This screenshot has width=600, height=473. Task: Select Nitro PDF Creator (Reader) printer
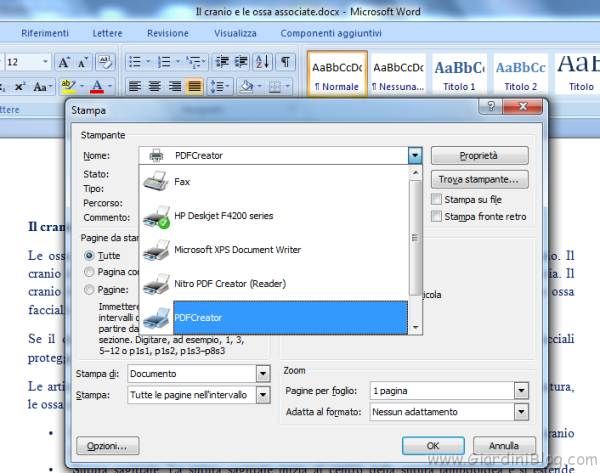pyautogui.click(x=231, y=284)
